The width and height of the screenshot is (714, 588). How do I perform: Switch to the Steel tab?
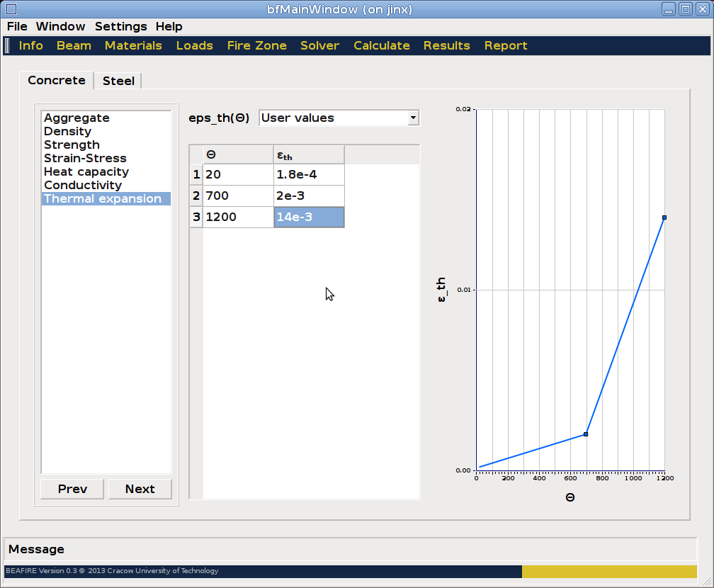pyautogui.click(x=118, y=81)
